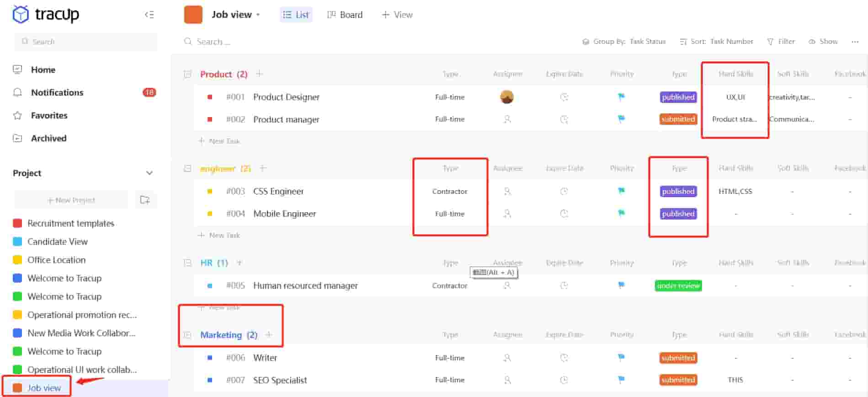The width and height of the screenshot is (868, 397).
Task: Switch to the Board tab
Action: [x=345, y=15]
